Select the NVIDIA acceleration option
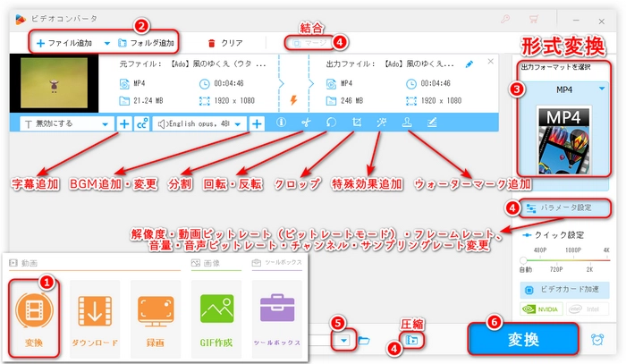 pos(541,309)
